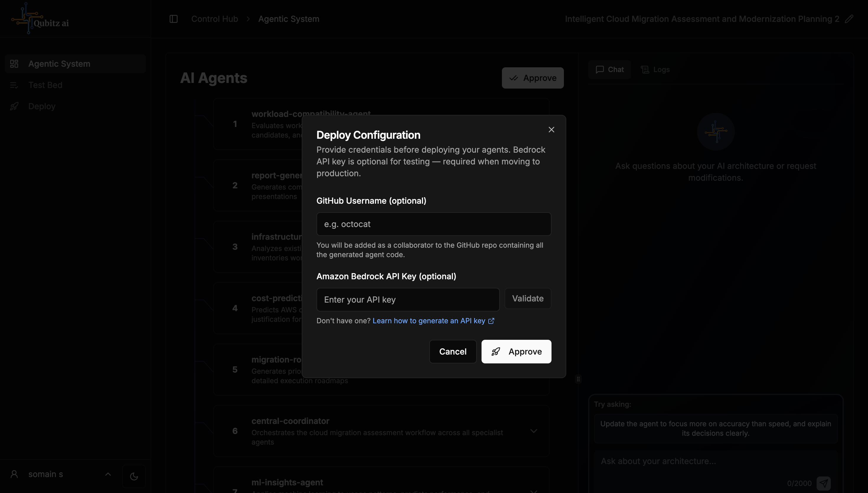Open Test Bed in sidebar
This screenshot has width=868, height=493.
pyautogui.click(x=45, y=85)
